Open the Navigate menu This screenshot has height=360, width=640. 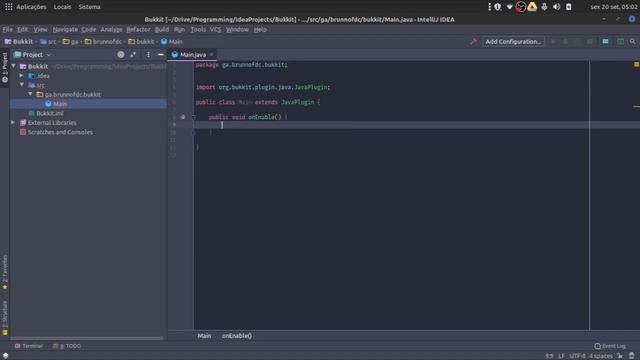(x=65, y=29)
